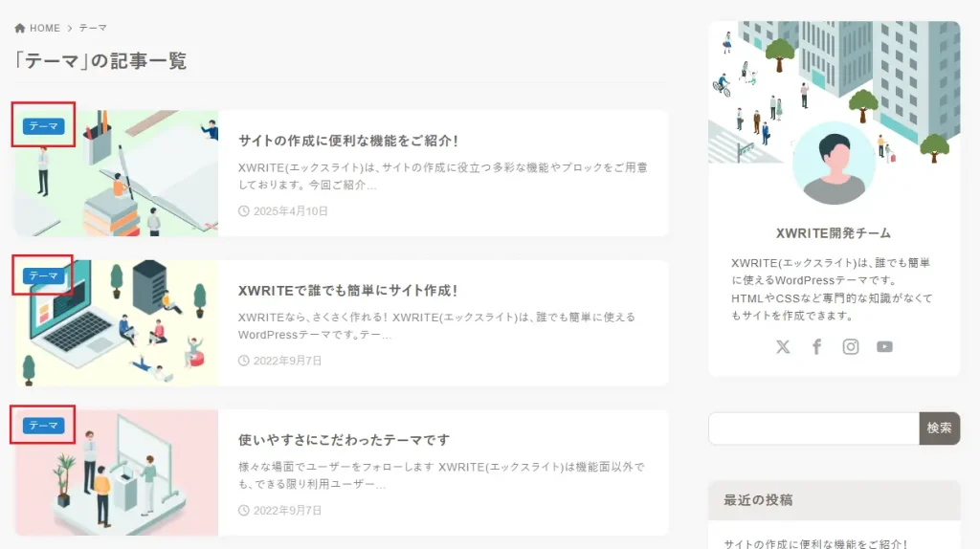Click the テーマ breadcrumb text
This screenshot has height=549, width=980.
[x=93, y=28]
